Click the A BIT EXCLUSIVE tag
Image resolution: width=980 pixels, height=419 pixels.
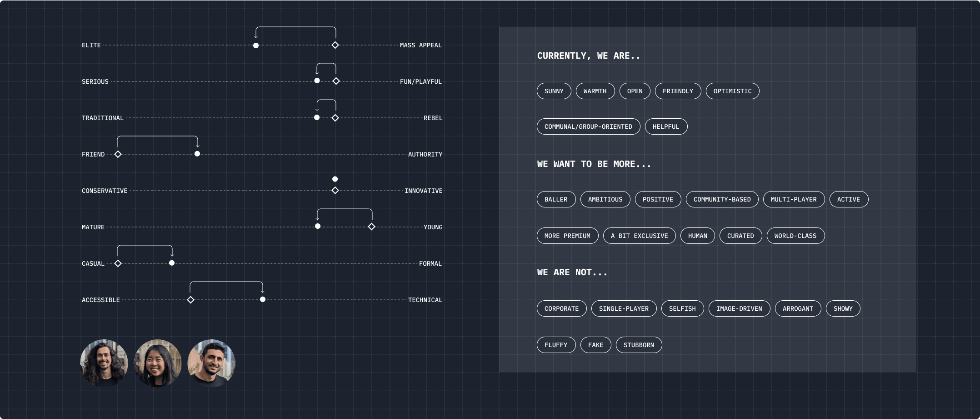point(639,236)
